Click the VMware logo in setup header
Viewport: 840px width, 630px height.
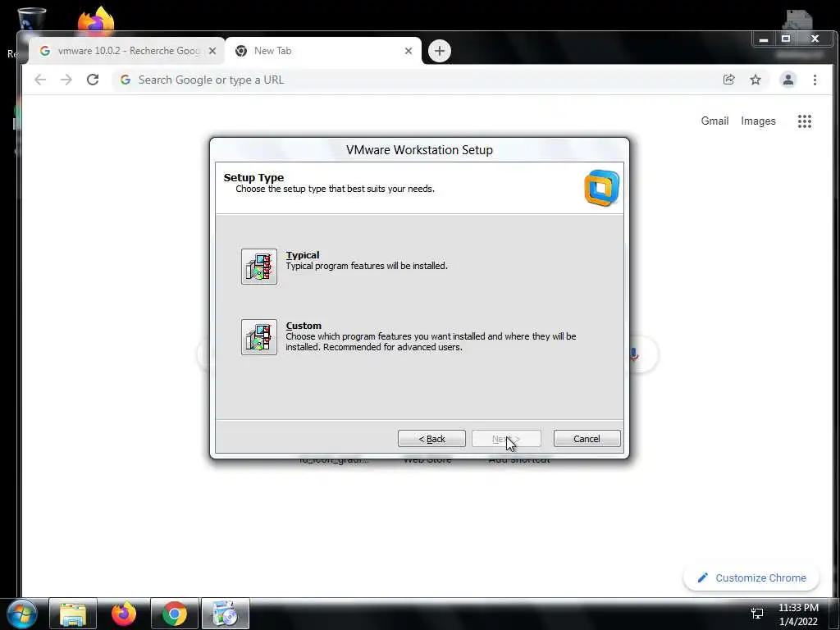(x=601, y=188)
